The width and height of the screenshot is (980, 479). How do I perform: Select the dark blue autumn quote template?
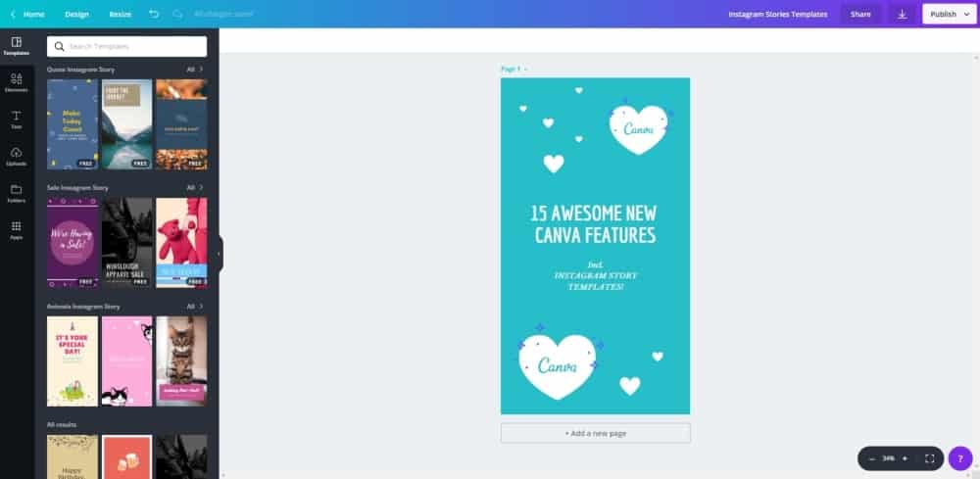[181, 124]
